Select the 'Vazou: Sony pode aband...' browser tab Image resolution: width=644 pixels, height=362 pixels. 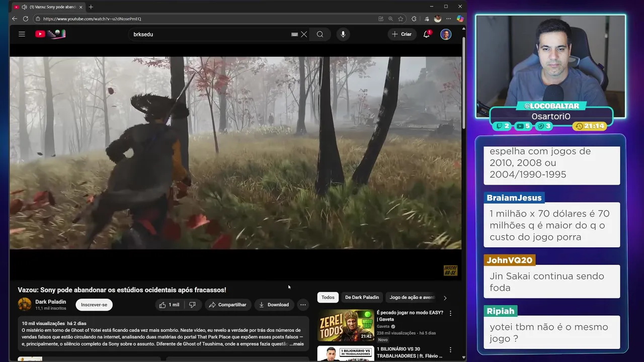click(48, 7)
